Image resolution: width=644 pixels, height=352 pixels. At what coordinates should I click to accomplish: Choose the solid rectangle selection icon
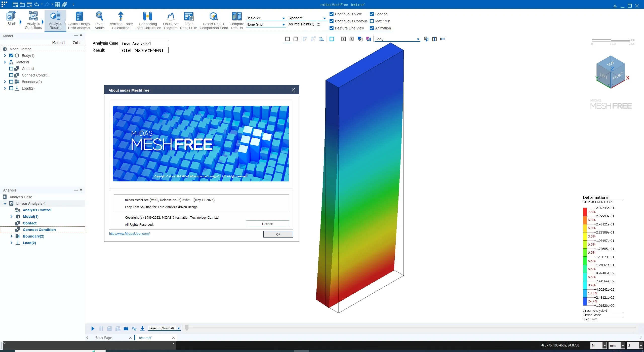(287, 39)
